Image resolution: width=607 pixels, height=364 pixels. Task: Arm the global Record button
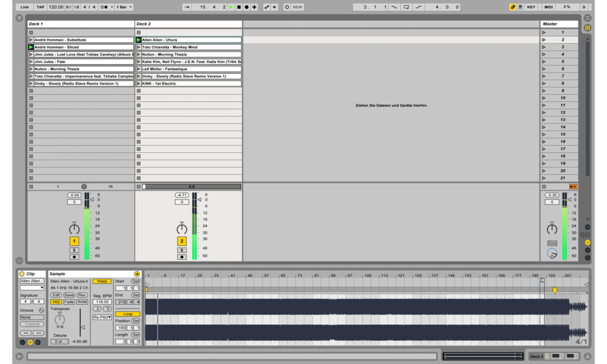[x=247, y=7]
